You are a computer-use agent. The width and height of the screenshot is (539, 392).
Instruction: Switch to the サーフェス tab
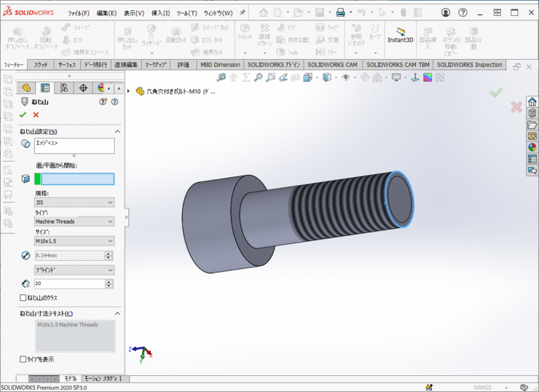pyautogui.click(x=67, y=65)
